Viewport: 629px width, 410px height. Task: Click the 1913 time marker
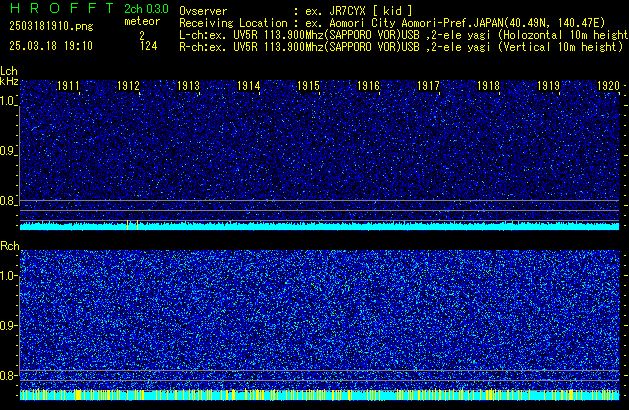(189, 86)
